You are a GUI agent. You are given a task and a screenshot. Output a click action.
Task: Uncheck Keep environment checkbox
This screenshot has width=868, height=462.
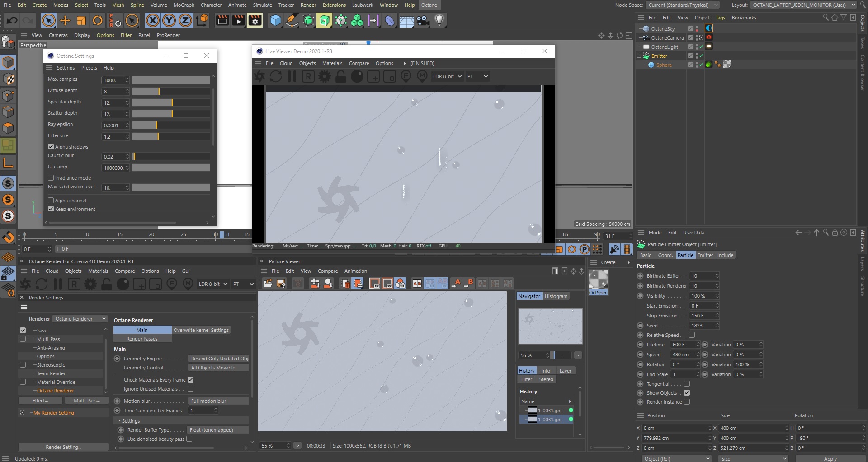click(x=51, y=209)
